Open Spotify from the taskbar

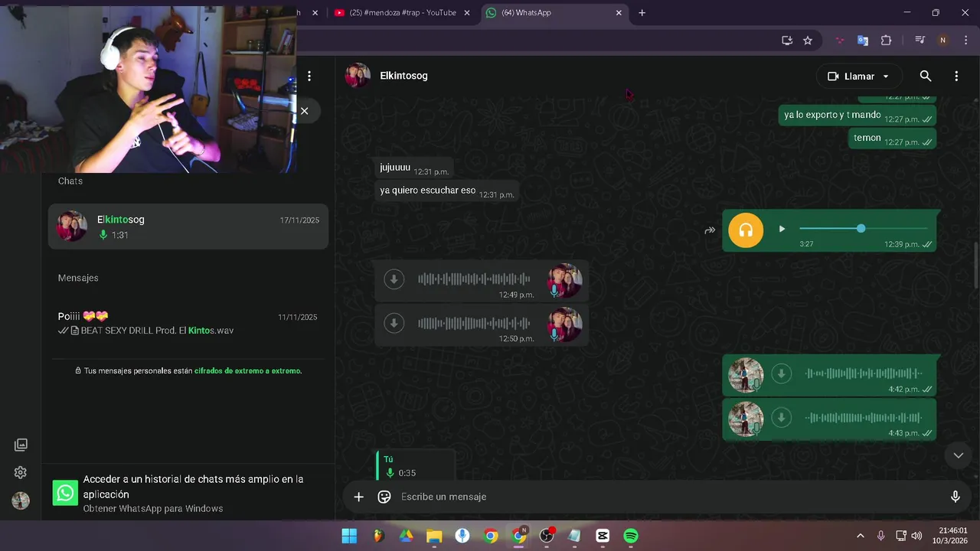coord(631,536)
